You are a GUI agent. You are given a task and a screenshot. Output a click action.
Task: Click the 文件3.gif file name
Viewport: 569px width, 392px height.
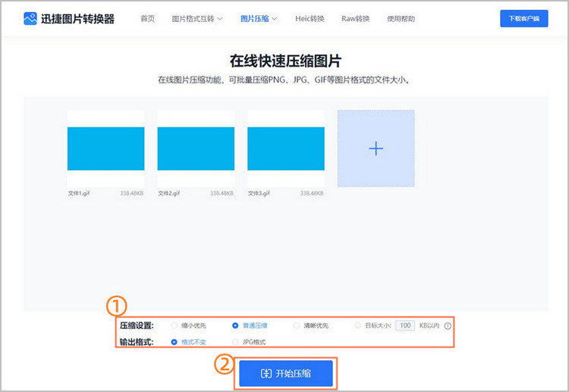[259, 193]
